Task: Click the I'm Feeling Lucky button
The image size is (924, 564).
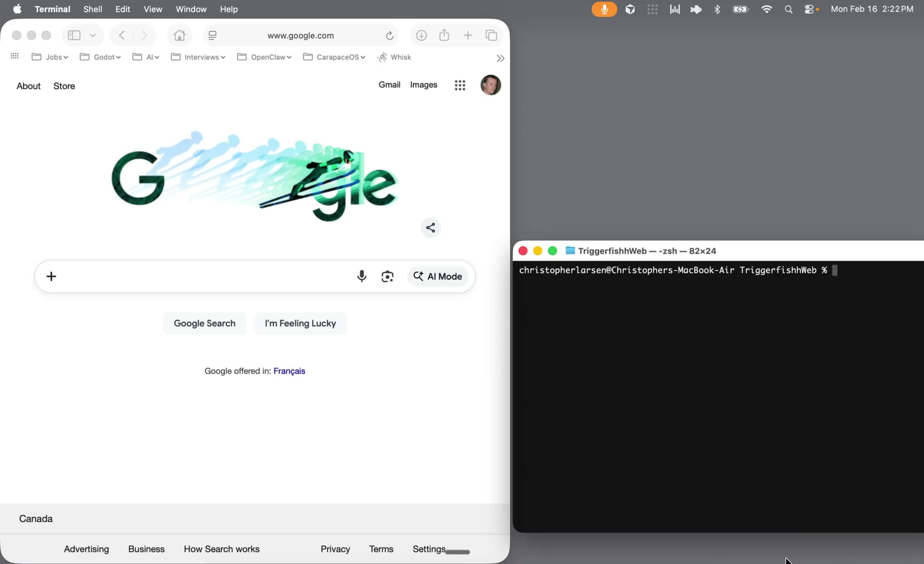Action: tap(300, 323)
